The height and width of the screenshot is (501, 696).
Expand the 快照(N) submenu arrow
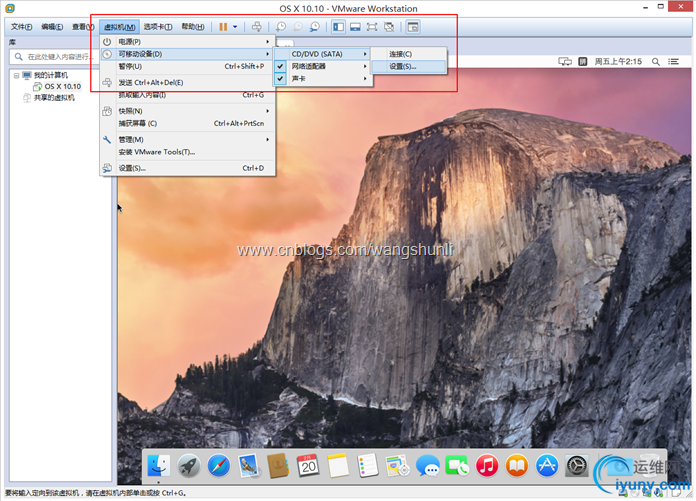tap(267, 111)
